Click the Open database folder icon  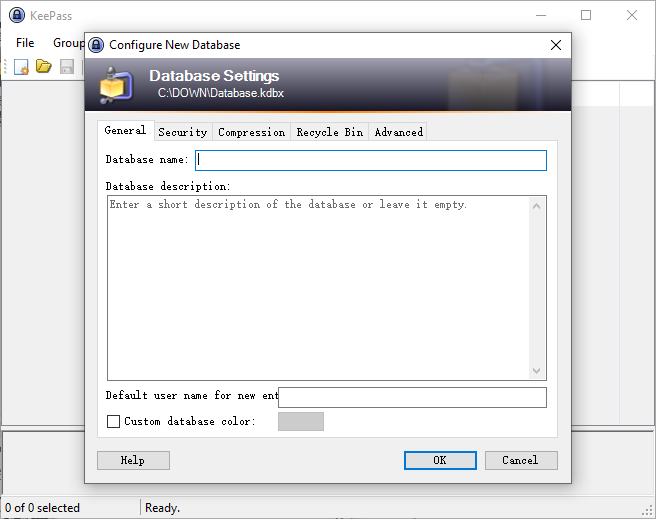[x=44, y=66]
